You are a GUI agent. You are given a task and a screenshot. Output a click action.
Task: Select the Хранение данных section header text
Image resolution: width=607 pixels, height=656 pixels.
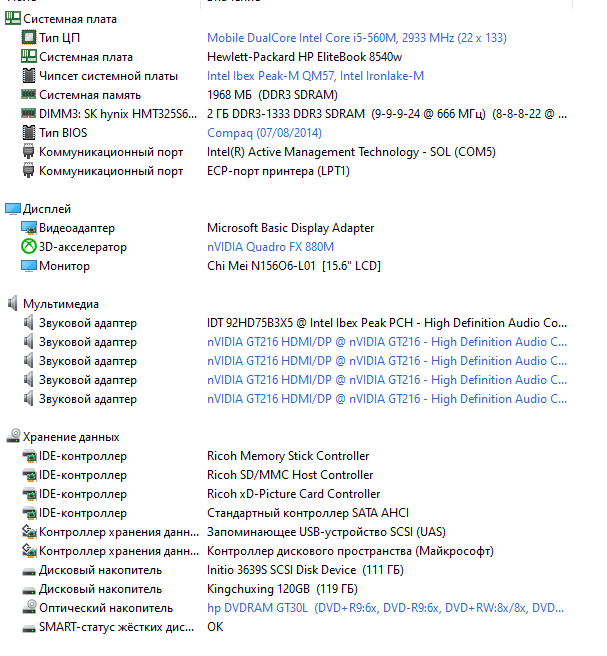tap(71, 437)
